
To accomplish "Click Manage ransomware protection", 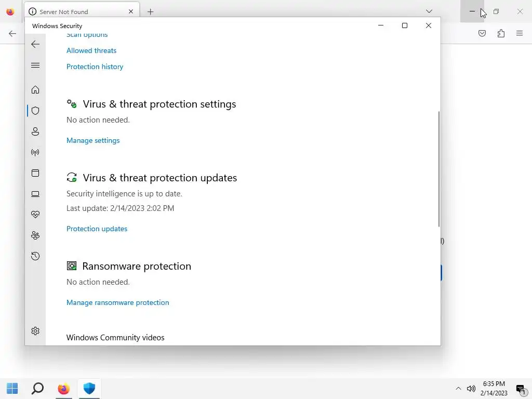I will (x=118, y=302).
